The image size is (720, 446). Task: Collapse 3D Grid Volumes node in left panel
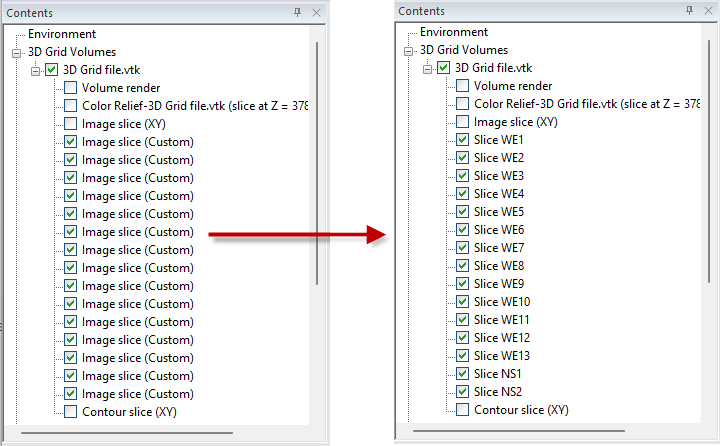(x=16, y=52)
